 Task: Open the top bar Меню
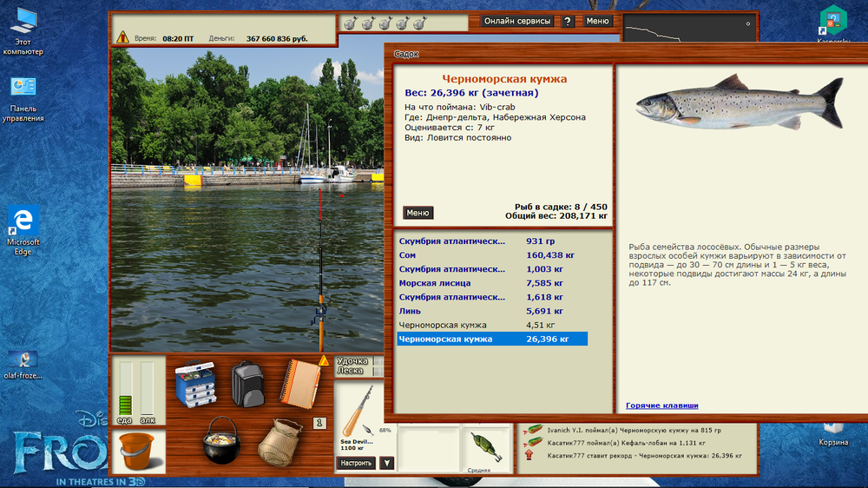coord(597,21)
